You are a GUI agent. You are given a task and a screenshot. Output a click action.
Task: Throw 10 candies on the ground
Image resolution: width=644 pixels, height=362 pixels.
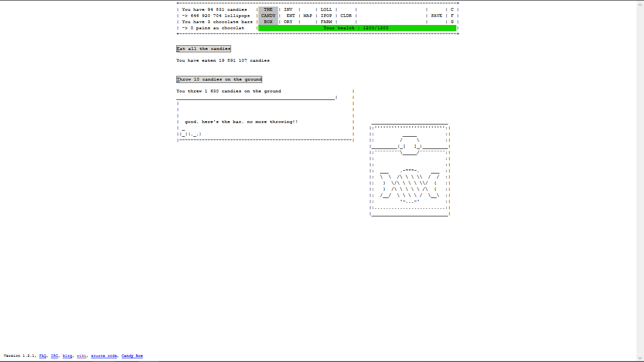[219, 79]
